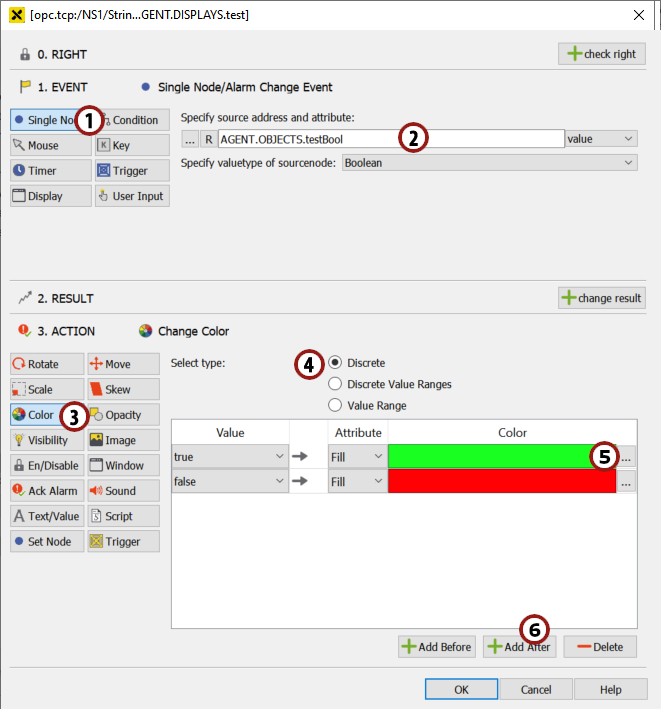The image size is (661, 709).
Task: Expand the 'true' value dropdown
Action: (x=230, y=456)
